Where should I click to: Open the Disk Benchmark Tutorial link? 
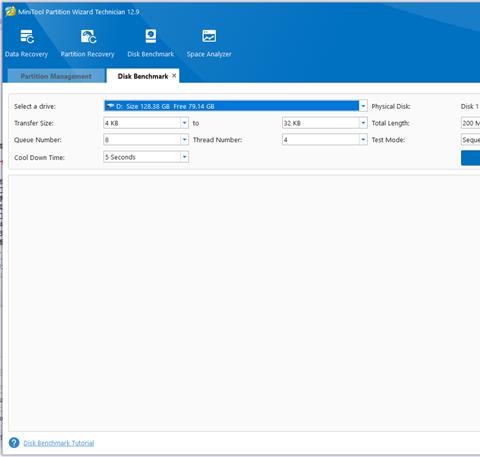(x=59, y=443)
